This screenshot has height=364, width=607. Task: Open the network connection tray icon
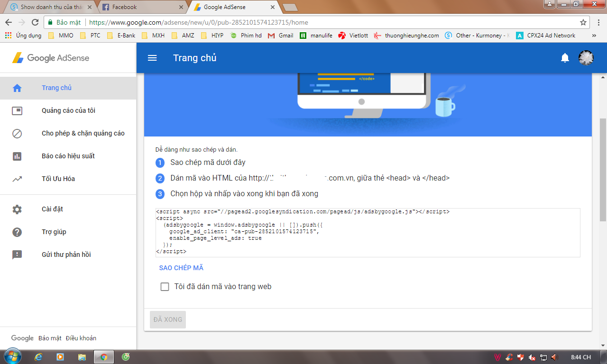pyautogui.click(x=543, y=357)
